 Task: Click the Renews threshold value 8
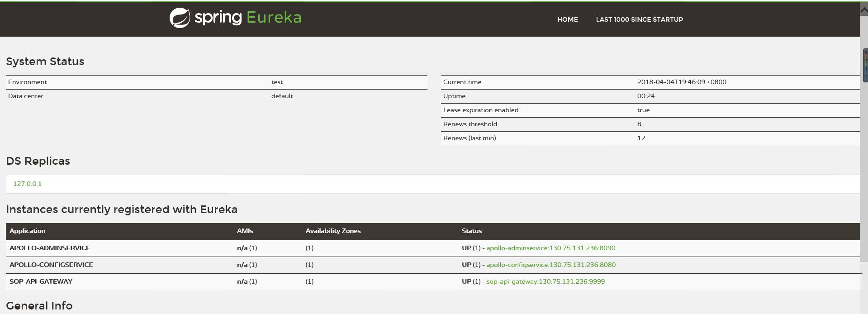point(639,124)
